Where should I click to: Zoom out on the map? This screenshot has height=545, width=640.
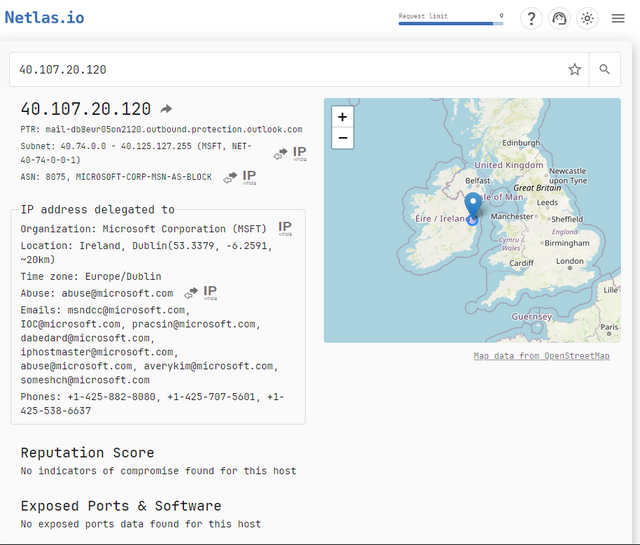click(342, 138)
